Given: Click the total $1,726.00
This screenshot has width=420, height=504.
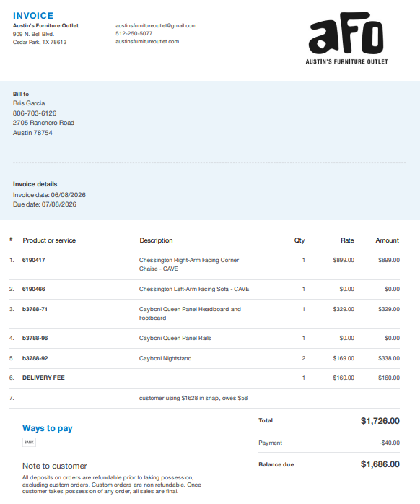Looking at the screenshot, I should click(x=380, y=421).
